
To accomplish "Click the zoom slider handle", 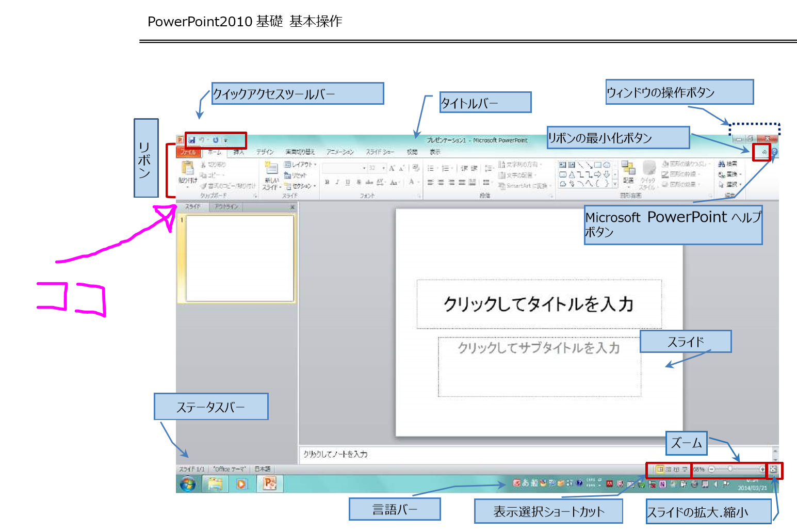I will coord(730,469).
